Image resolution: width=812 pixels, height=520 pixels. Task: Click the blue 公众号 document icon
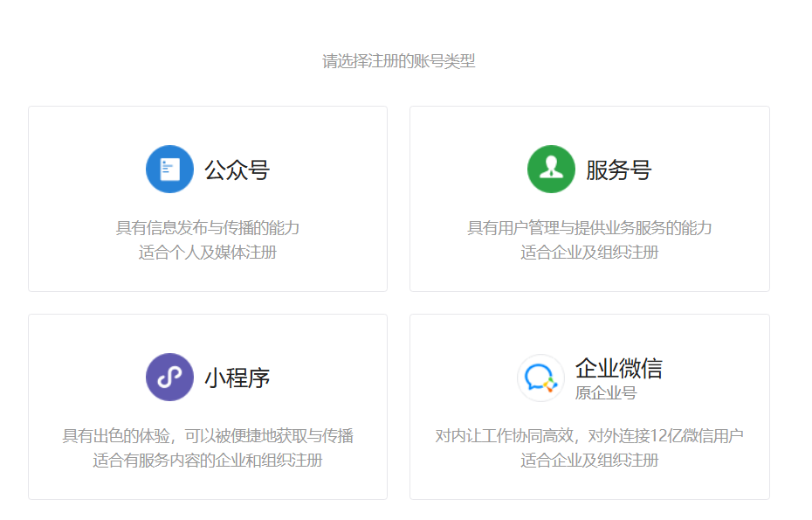pyautogui.click(x=169, y=170)
